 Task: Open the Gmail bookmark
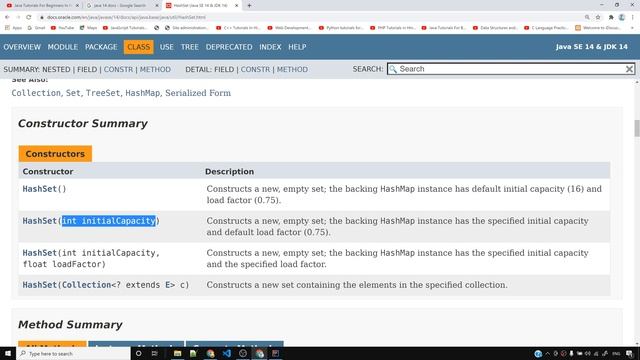[36, 28]
